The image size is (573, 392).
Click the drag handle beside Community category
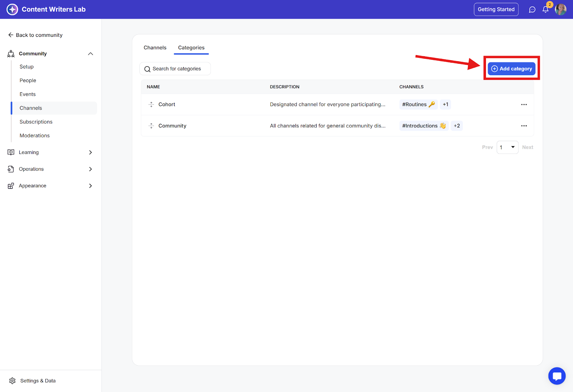tap(151, 126)
